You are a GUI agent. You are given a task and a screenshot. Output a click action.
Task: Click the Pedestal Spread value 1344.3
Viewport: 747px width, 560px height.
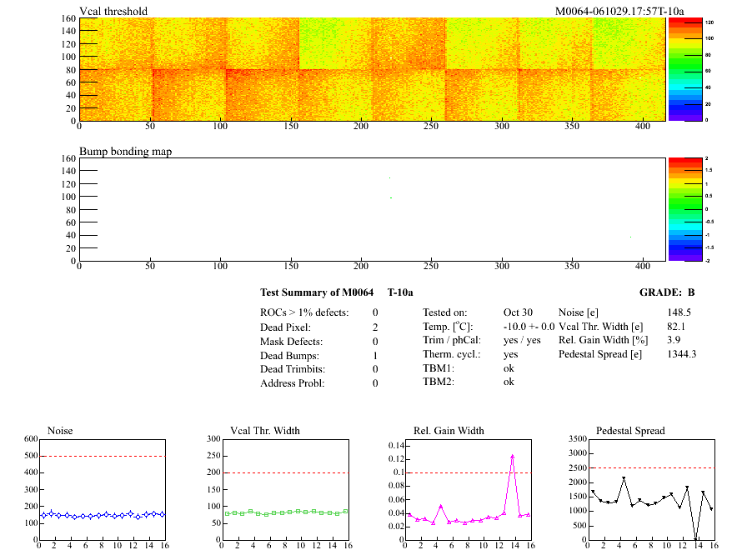(681, 354)
